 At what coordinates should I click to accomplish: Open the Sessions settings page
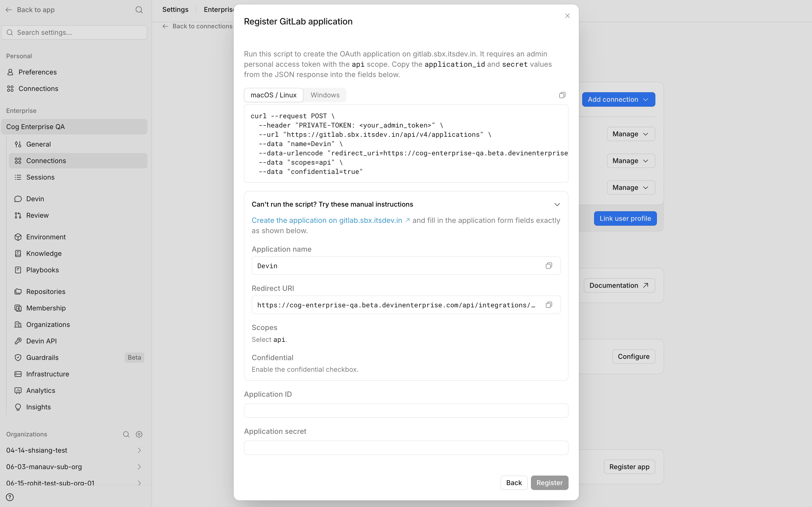pos(78,177)
